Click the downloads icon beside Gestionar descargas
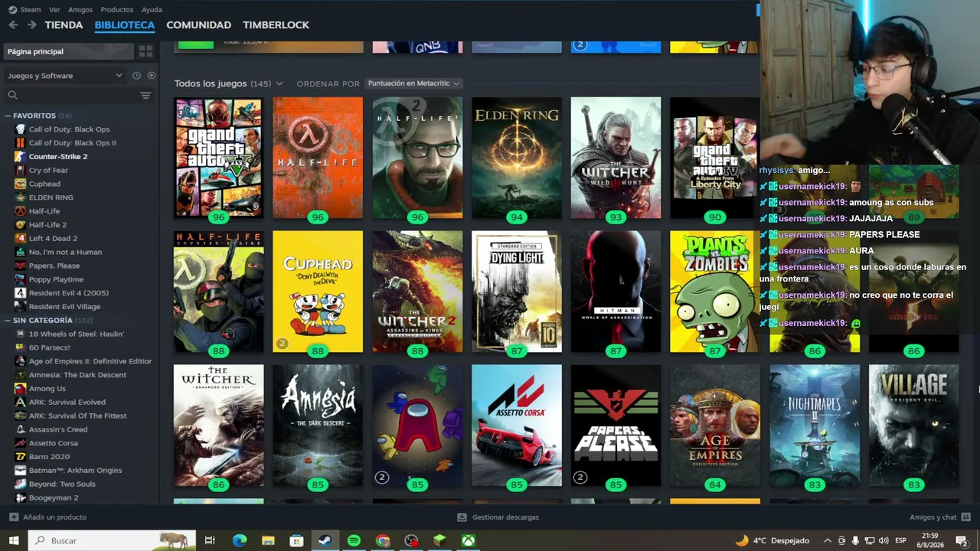 [x=462, y=517]
